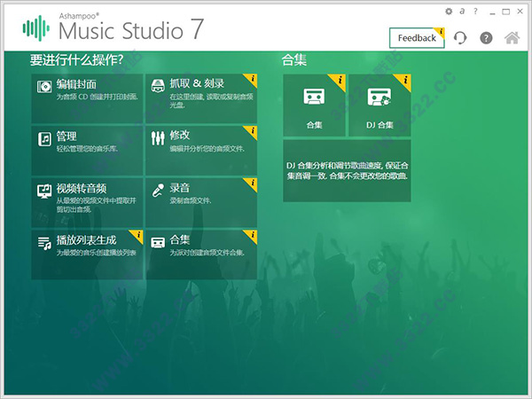Click the monitor music icon beside 视频转音频

pos(44,192)
